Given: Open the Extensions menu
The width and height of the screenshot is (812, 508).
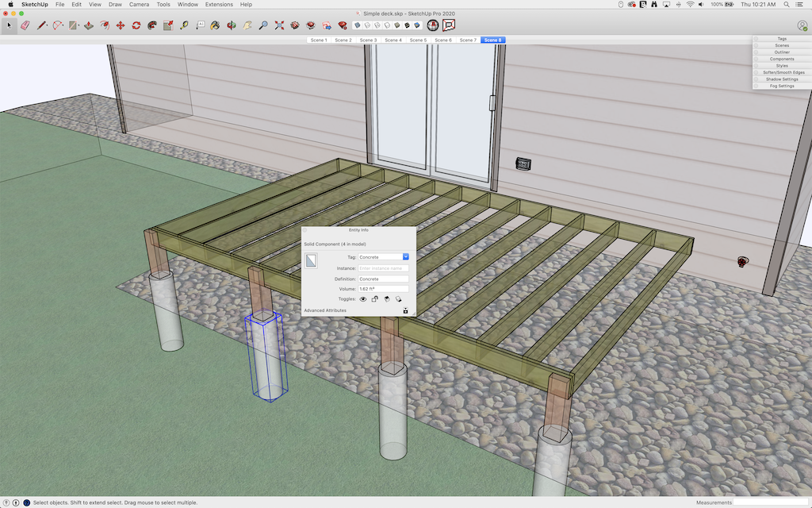Looking at the screenshot, I should pyautogui.click(x=219, y=4).
